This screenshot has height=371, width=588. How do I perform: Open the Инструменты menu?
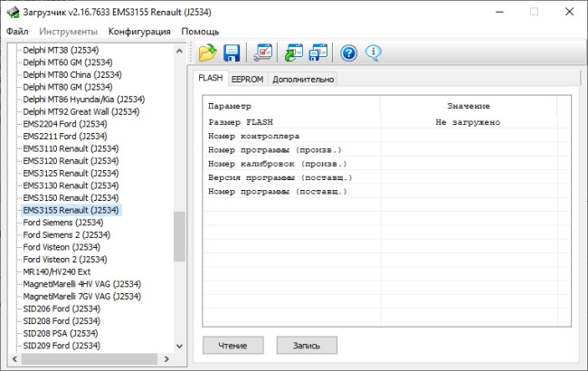tap(68, 32)
